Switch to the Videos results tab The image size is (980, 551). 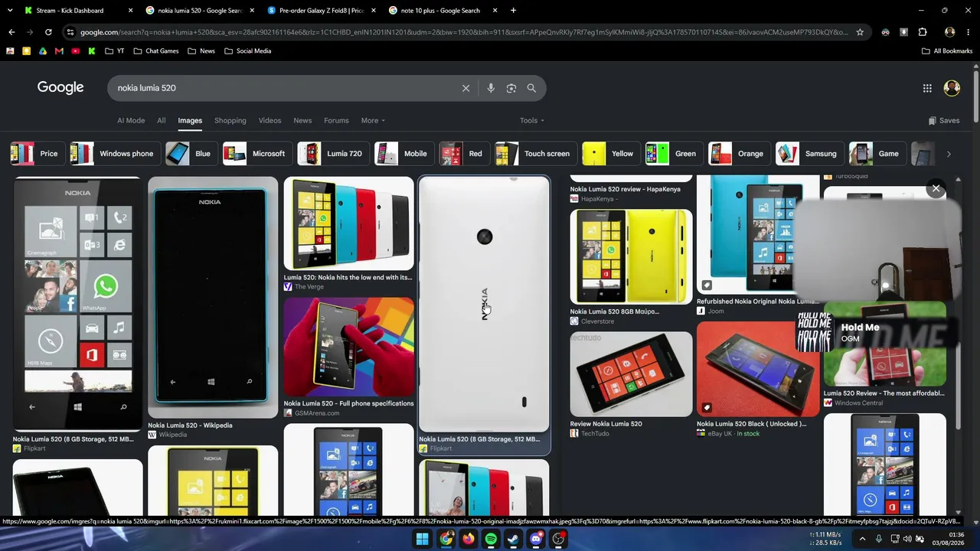pyautogui.click(x=269, y=120)
